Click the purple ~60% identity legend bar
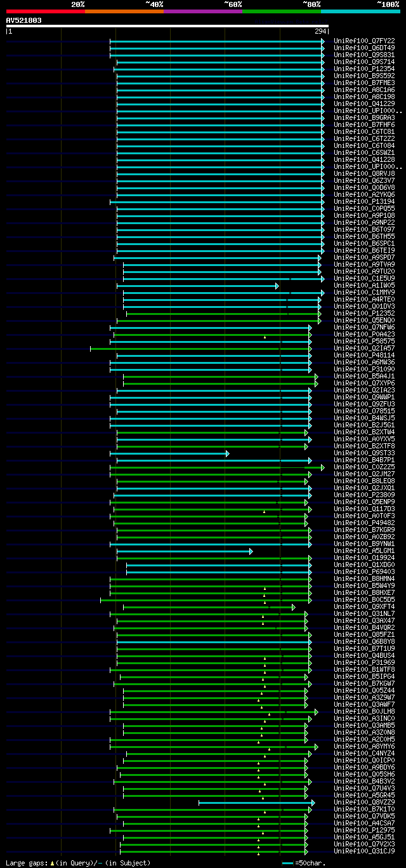The width and height of the screenshot is (406, 868). tap(203, 11)
